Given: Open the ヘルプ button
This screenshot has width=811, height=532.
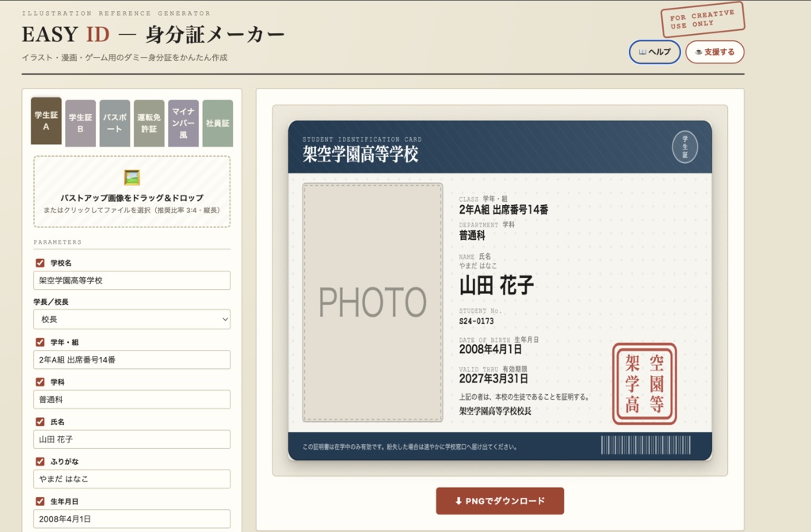Looking at the screenshot, I should pos(654,51).
